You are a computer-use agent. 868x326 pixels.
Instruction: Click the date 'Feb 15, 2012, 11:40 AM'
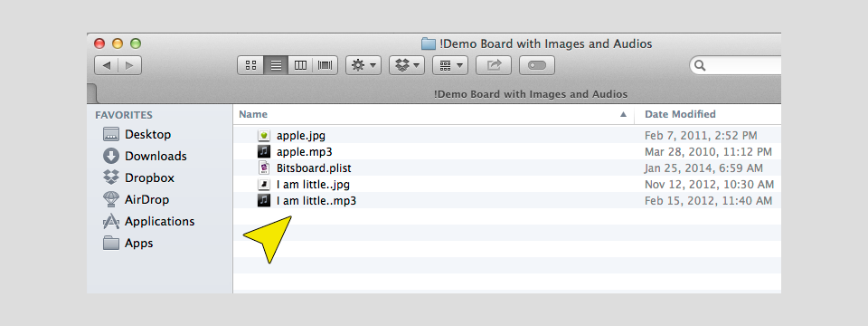click(x=708, y=201)
